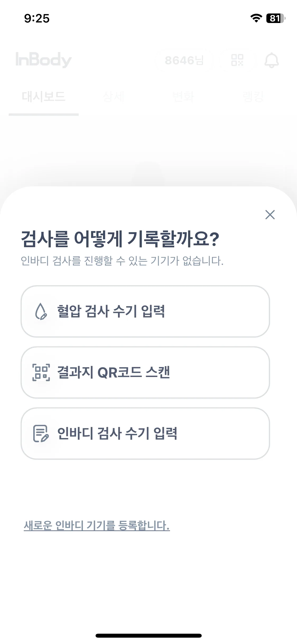The image size is (297, 644).
Task: Switch to the 변화 tab
Action: tap(183, 96)
